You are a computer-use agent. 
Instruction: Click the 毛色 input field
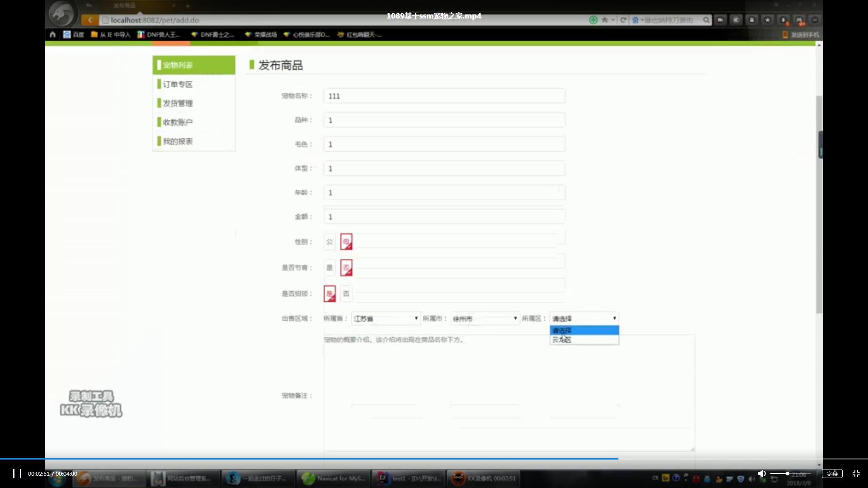444,144
